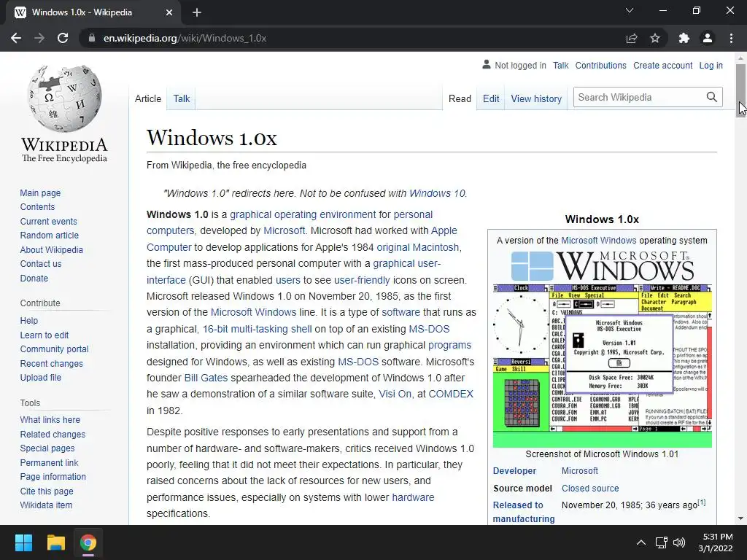Reload the page with refresh icon
This screenshot has width=747, height=560.
coord(63,38)
